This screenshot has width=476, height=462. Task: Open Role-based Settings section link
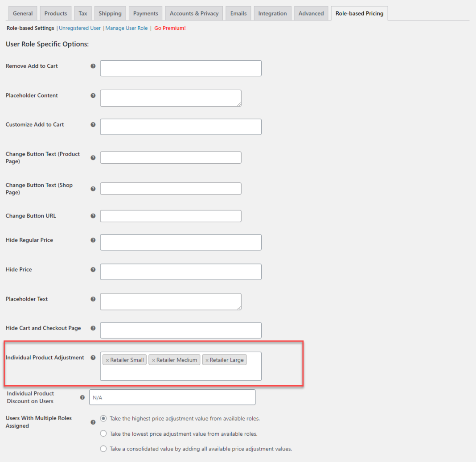pyautogui.click(x=30, y=28)
